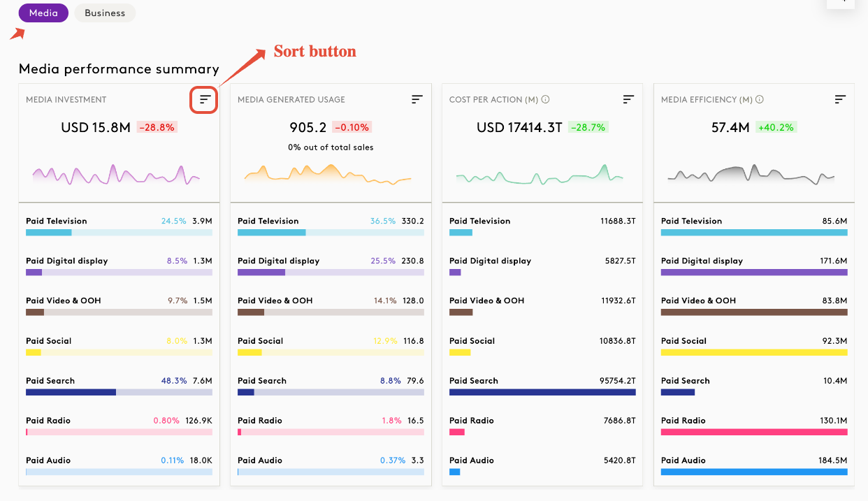Click the 171.6M Digital display efficiency

tap(834, 261)
